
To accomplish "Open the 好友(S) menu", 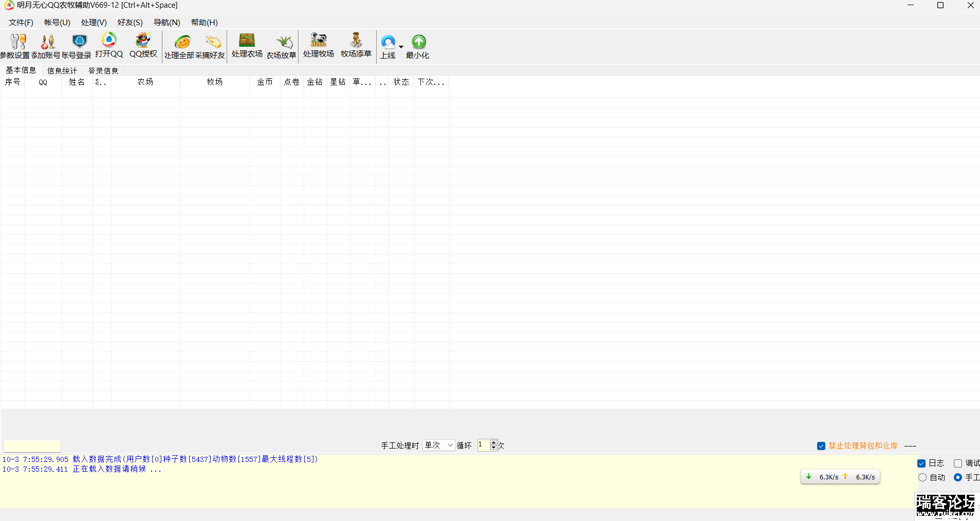I will coord(130,23).
